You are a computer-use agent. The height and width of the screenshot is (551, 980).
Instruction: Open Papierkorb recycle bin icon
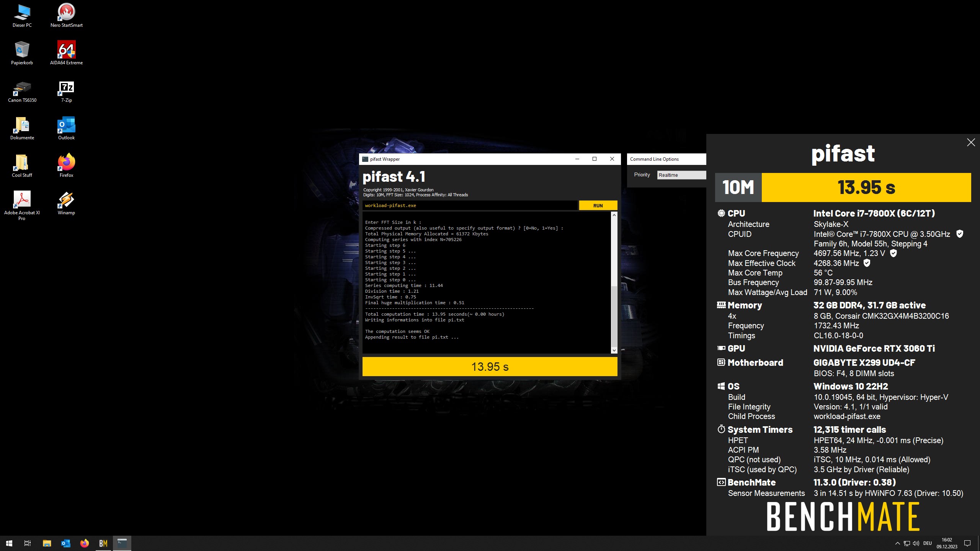click(x=22, y=54)
